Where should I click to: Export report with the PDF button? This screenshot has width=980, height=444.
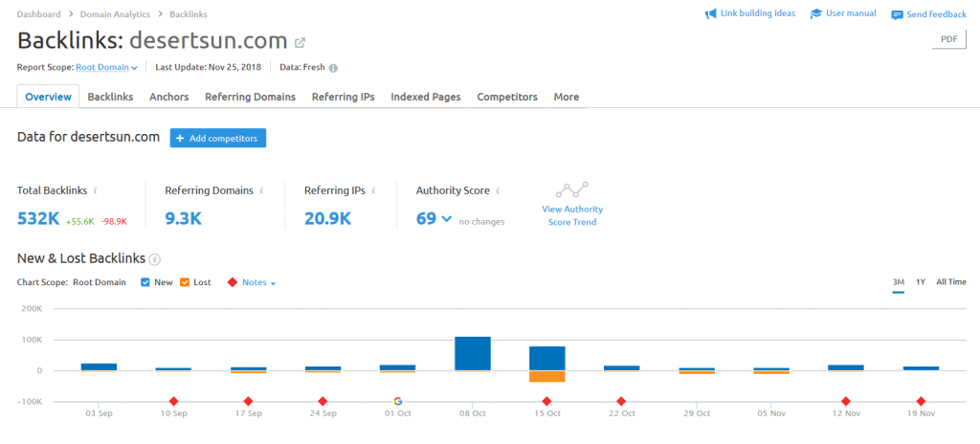(x=948, y=39)
